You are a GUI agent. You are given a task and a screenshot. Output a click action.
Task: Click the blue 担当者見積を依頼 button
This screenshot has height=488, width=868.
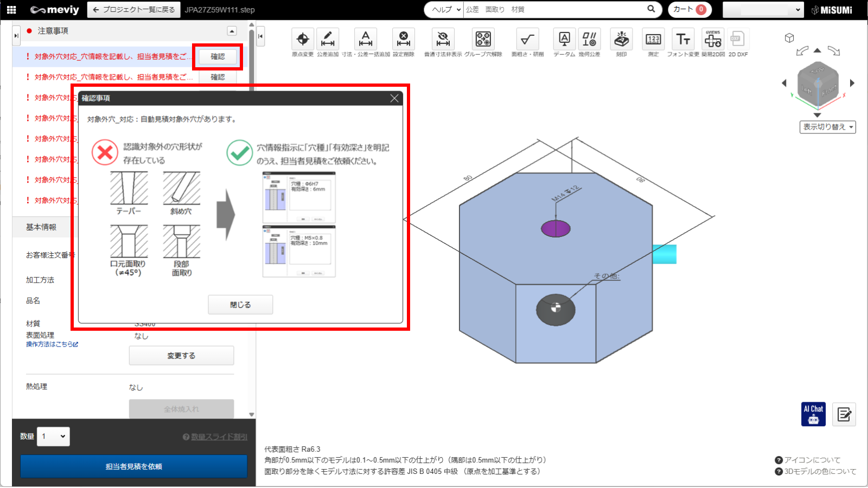133,466
